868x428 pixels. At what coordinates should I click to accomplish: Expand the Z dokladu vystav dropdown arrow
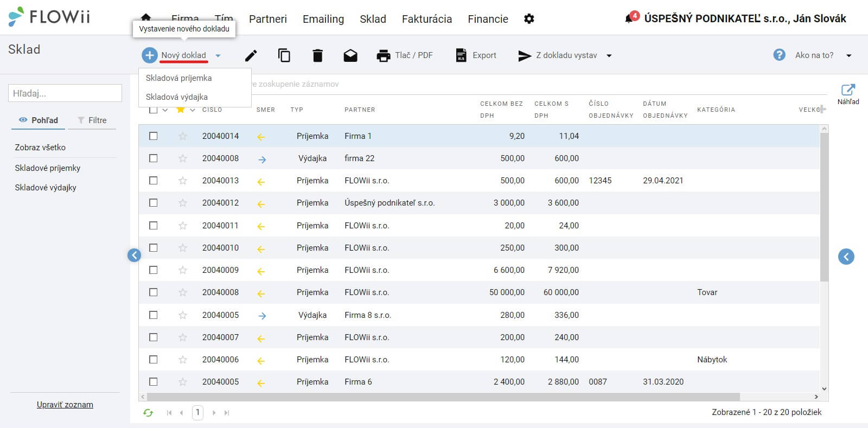tap(609, 55)
